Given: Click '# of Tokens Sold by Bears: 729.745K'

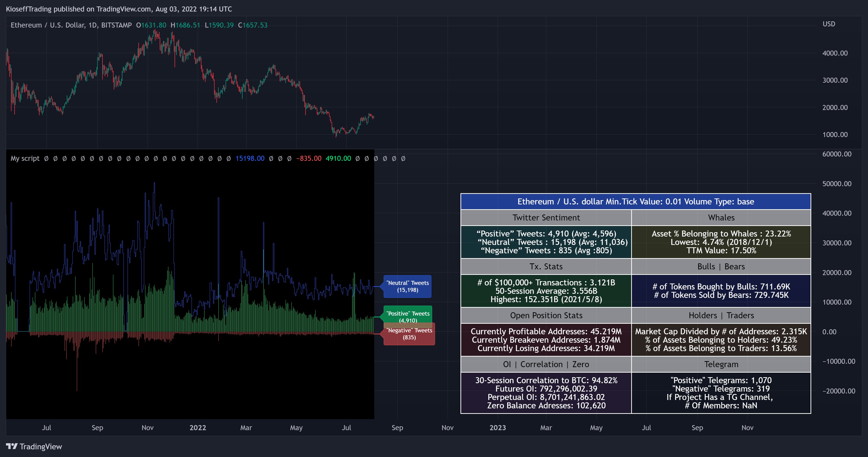Looking at the screenshot, I should [721, 295].
